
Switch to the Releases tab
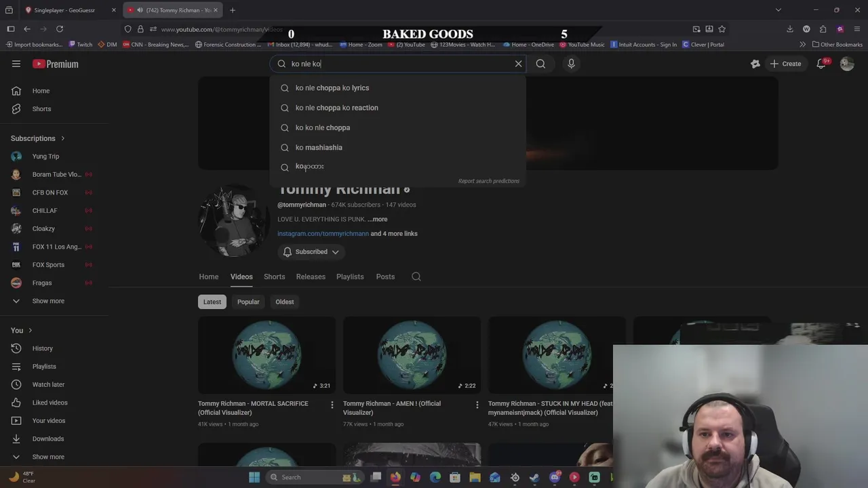311,277
